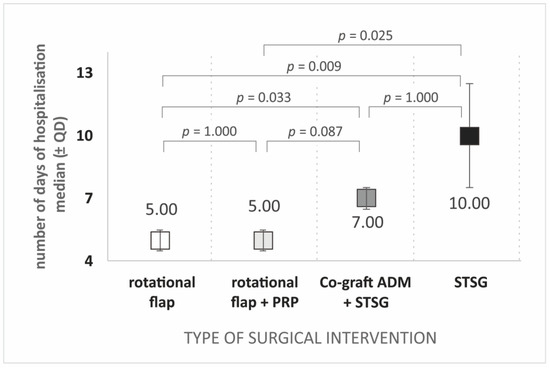Click the y-axis tick label 13
The height and width of the screenshot is (369, 550).
[85, 73]
